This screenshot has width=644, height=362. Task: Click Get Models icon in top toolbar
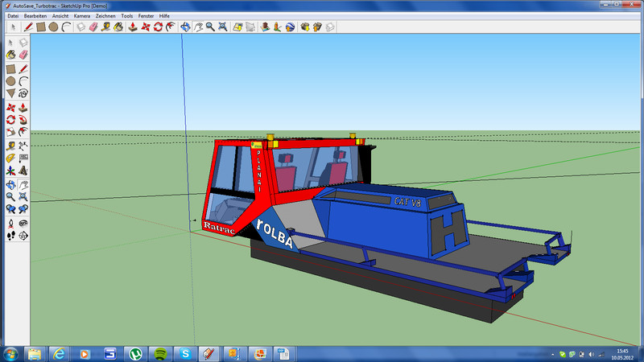(x=305, y=27)
